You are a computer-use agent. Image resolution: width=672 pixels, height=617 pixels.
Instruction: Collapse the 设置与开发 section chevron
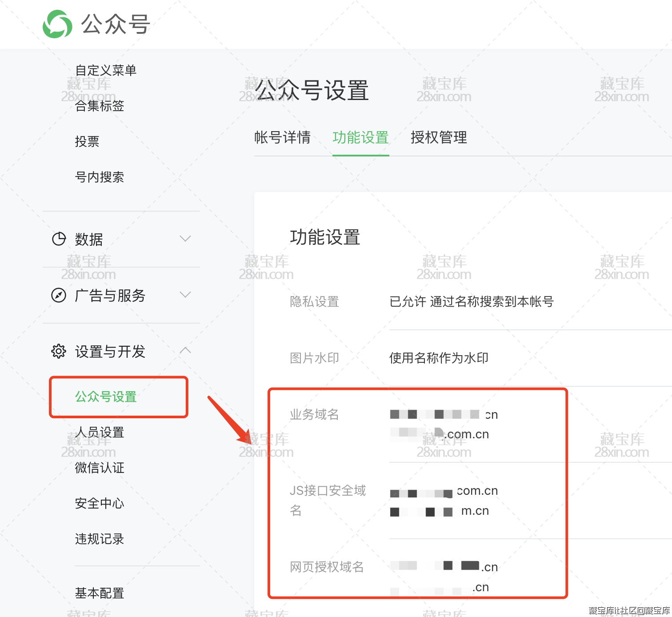(185, 351)
